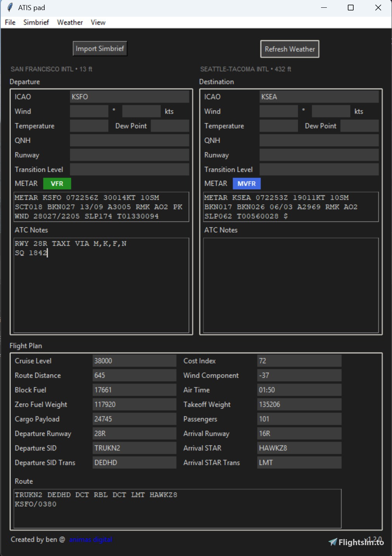Image resolution: width=392 pixels, height=556 pixels.
Task: Click in the destination ATC Notes area
Action: point(291,285)
